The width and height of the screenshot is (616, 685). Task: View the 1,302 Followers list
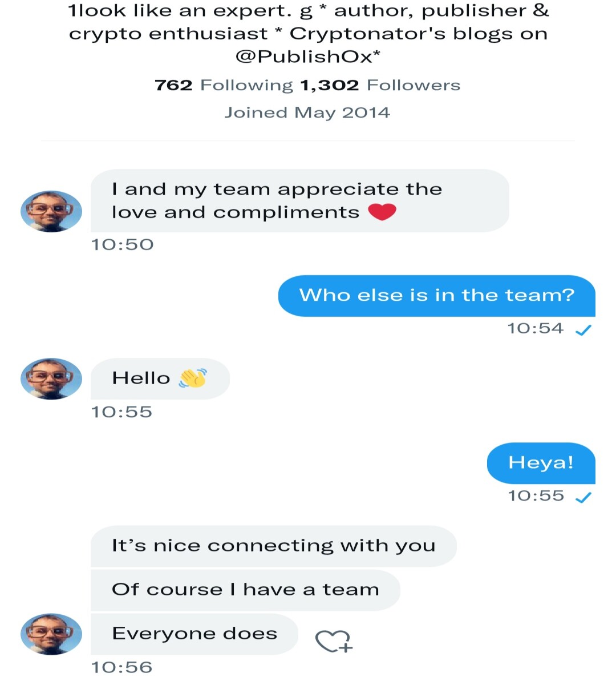[380, 85]
